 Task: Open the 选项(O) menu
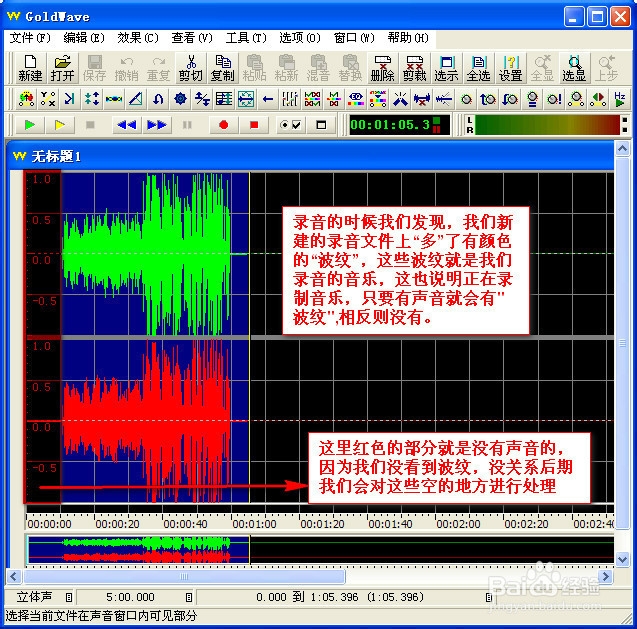(x=299, y=38)
